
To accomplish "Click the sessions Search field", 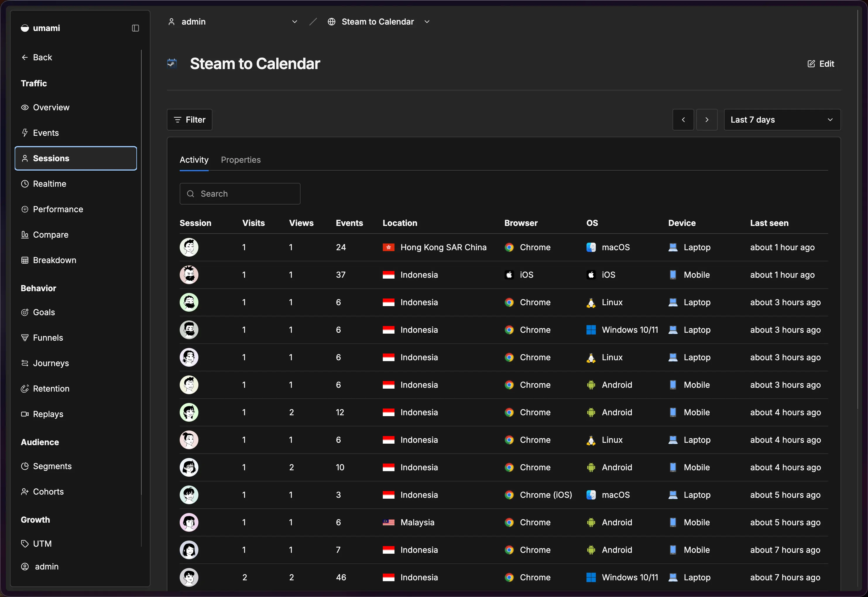I will coord(240,194).
